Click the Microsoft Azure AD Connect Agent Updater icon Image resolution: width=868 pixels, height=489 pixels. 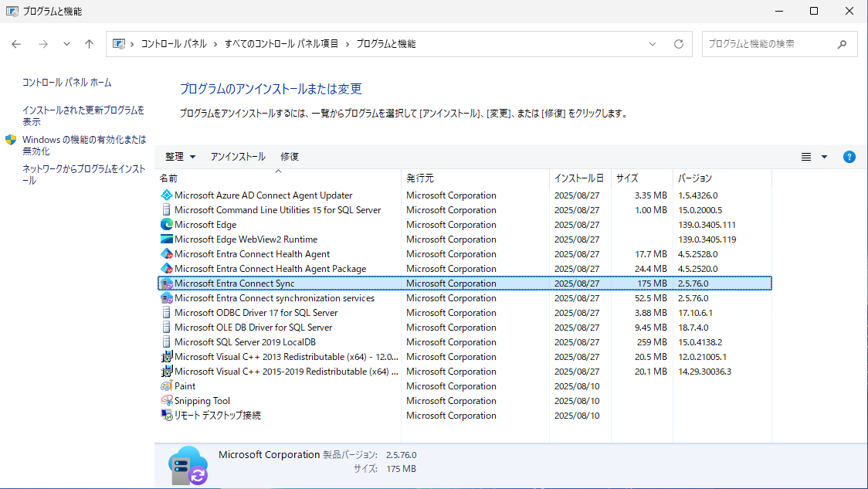pyautogui.click(x=166, y=195)
